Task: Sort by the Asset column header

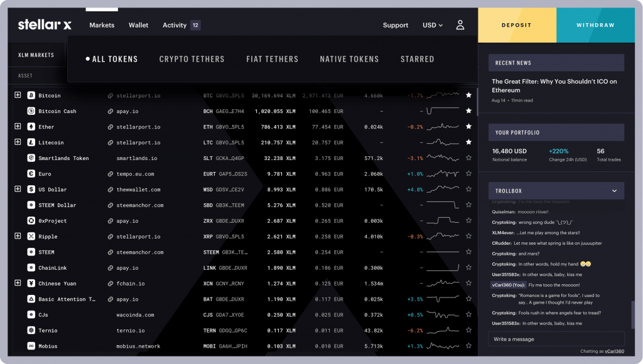Action: pyautogui.click(x=25, y=75)
